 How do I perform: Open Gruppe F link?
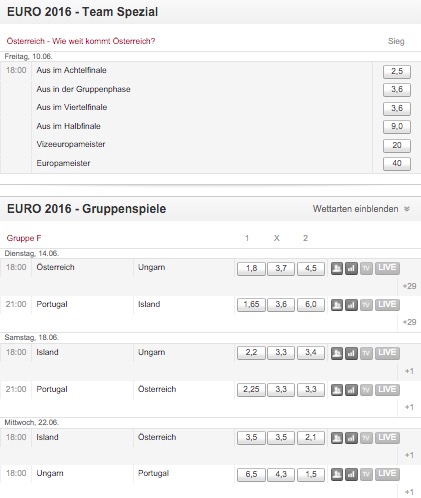24,238
